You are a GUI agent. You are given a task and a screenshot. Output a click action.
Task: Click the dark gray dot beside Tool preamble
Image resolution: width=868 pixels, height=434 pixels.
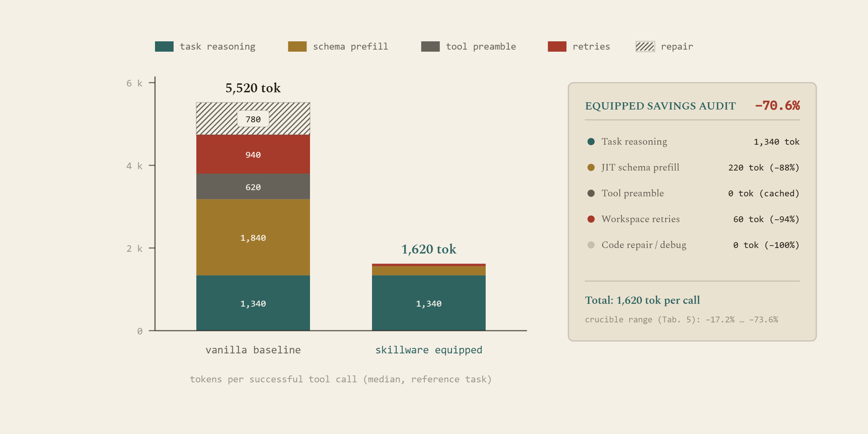(591, 193)
